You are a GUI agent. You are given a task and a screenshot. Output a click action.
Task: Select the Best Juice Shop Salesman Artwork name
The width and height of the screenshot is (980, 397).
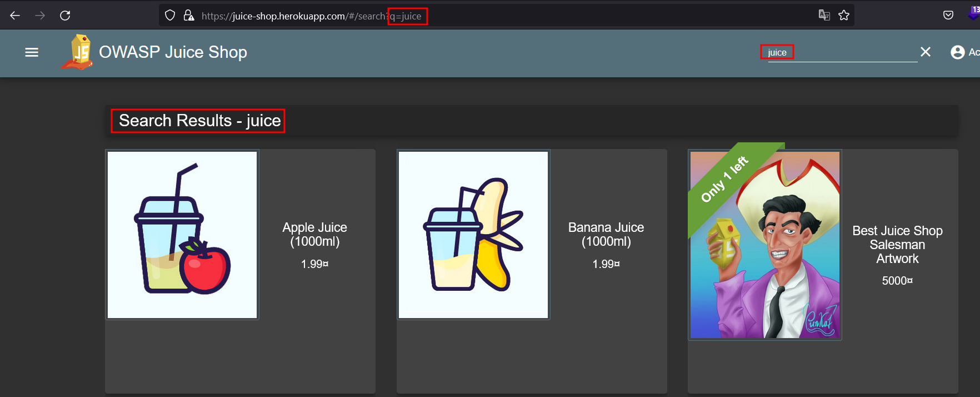(898, 245)
